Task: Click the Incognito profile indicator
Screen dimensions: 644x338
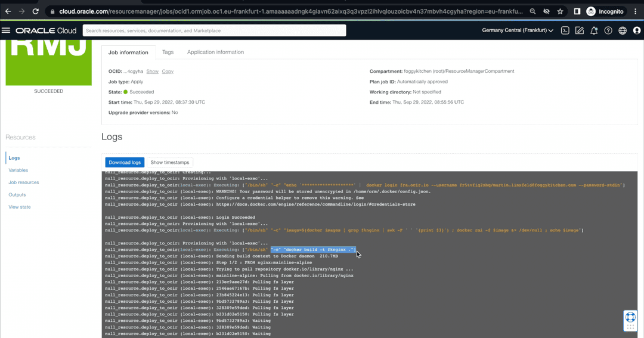Action: coord(605,11)
